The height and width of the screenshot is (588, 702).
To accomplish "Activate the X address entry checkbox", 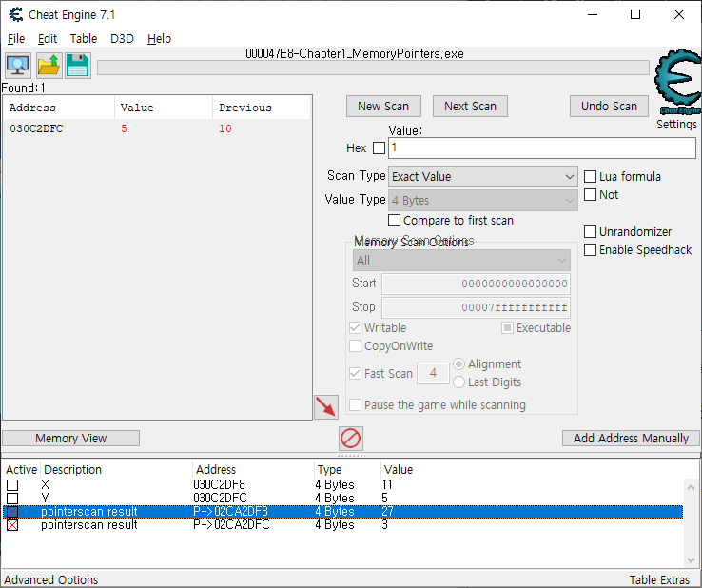I will point(12,485).
